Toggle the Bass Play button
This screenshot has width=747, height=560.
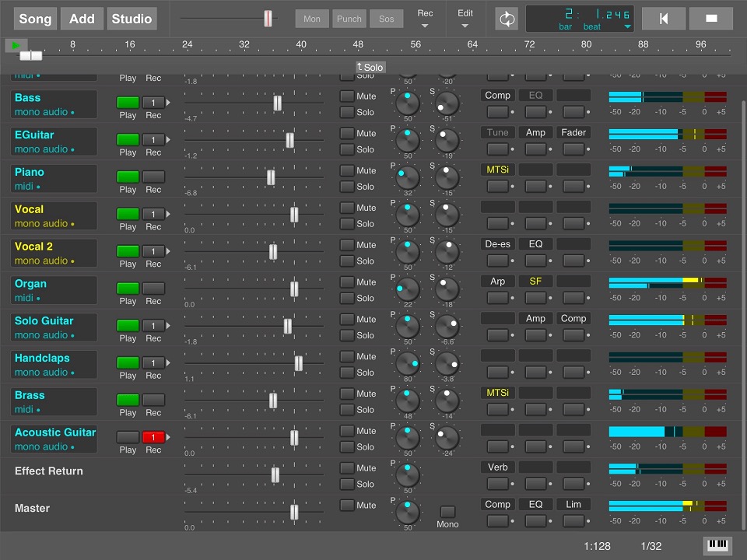[x=128, y=103]
